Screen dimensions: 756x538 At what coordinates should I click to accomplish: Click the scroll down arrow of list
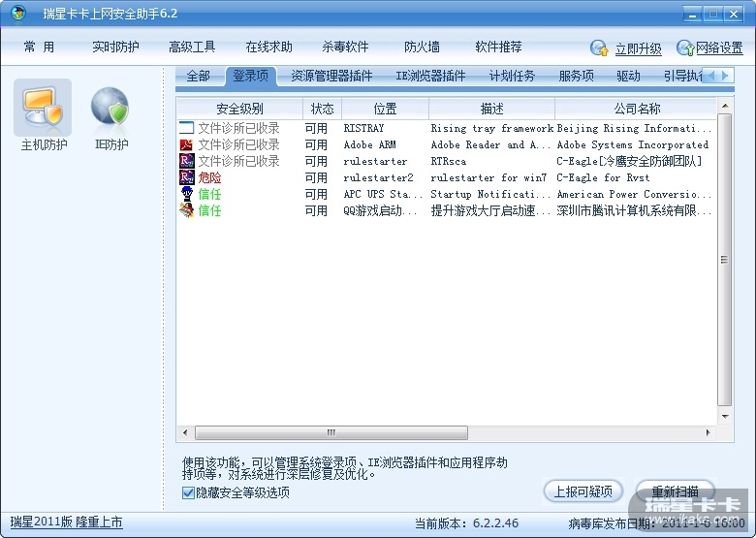725,416
